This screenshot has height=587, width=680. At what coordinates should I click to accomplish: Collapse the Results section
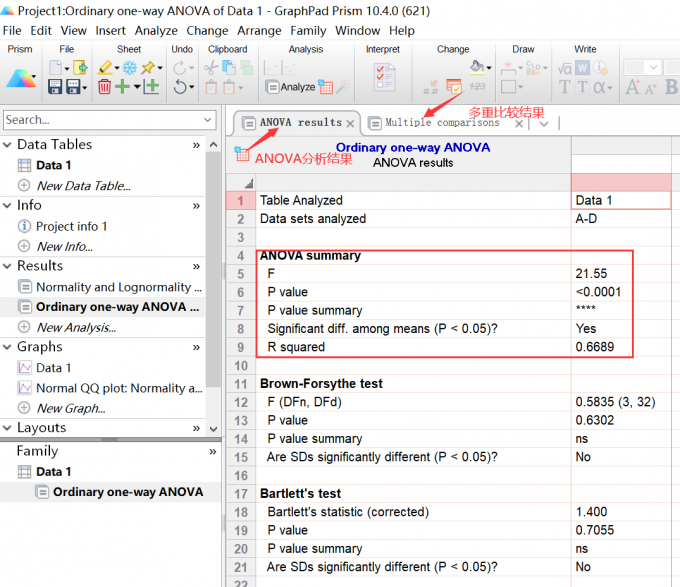click(7, 266)
